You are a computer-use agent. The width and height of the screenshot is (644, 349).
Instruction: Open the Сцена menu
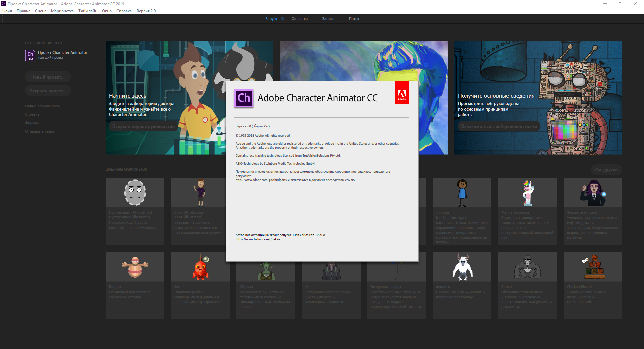41,11
